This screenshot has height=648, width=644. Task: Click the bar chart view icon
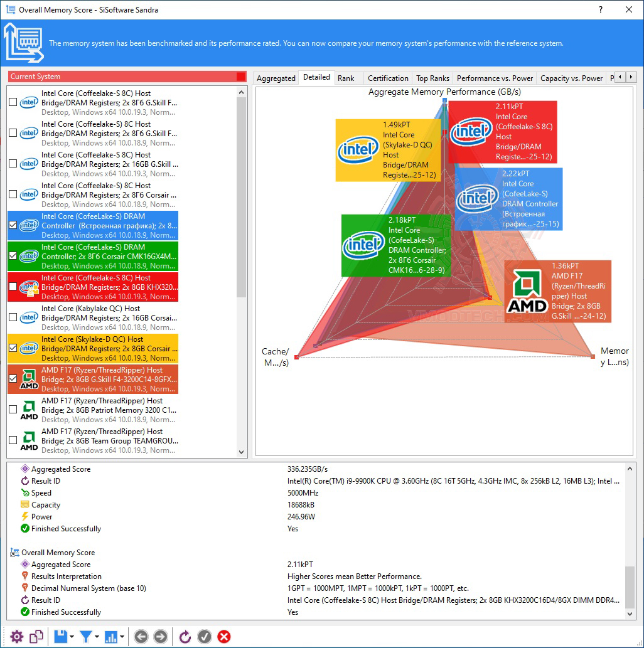coord(111,637)
